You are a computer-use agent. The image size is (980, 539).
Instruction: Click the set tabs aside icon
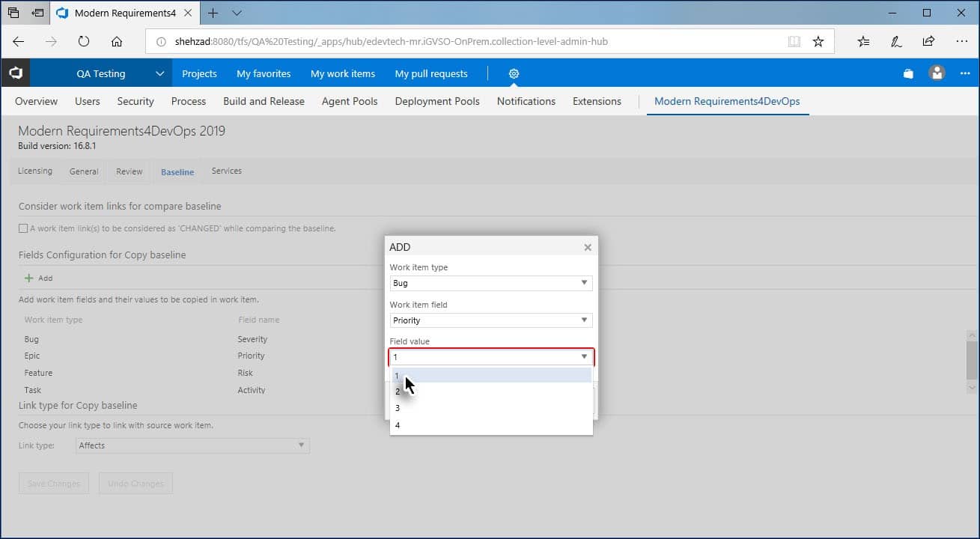(37, 13)
